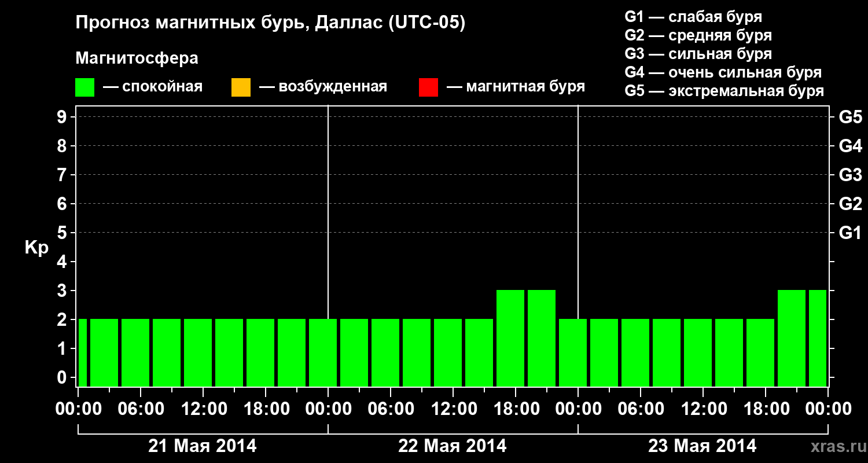
Task: Click the 'Магнитосфера' heading
Action: click(x=137, y=58)
